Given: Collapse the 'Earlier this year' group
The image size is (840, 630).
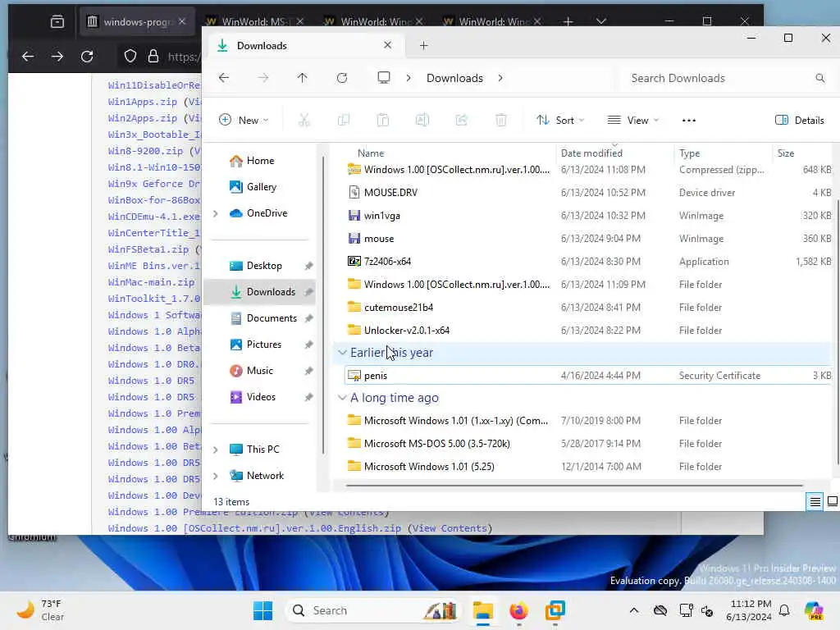Looking at the screenshot, I should [x=342, y=353].
